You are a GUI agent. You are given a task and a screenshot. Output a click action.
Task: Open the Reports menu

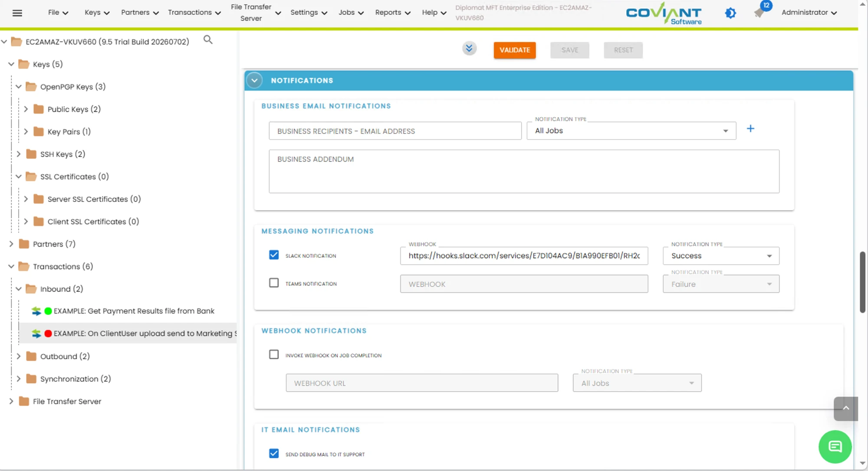[x=393, y=13]
